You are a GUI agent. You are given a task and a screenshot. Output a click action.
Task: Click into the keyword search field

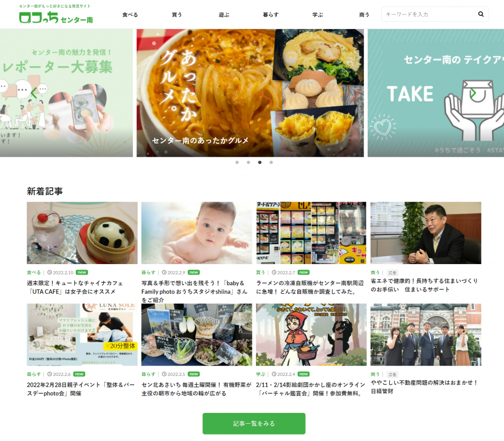point(430,14)
